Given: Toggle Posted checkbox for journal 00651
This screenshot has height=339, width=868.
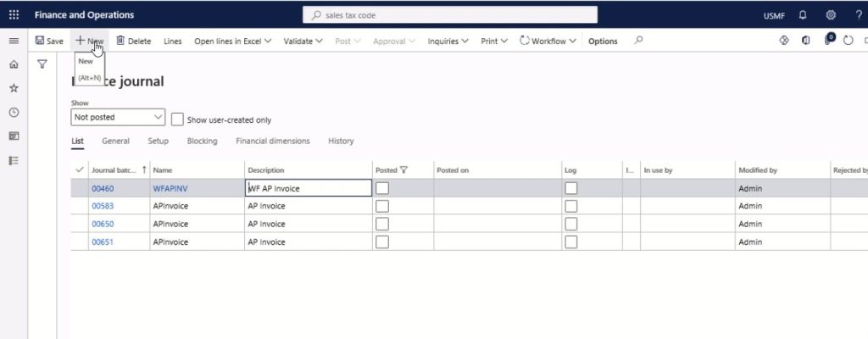Looking at the screenshot, I should pos(382,242).
